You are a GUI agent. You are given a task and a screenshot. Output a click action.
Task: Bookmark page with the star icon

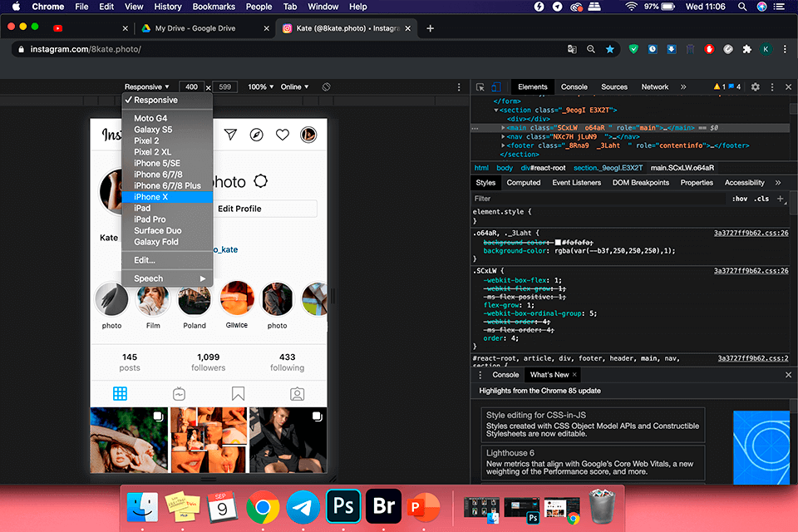610,49
